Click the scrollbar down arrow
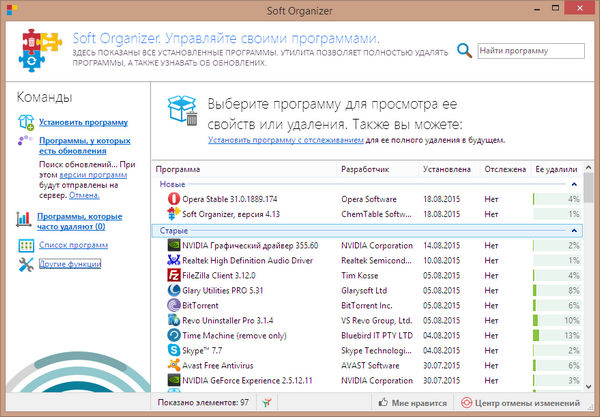The height and width of the screenshot is (417, 600). coord(589,387)
